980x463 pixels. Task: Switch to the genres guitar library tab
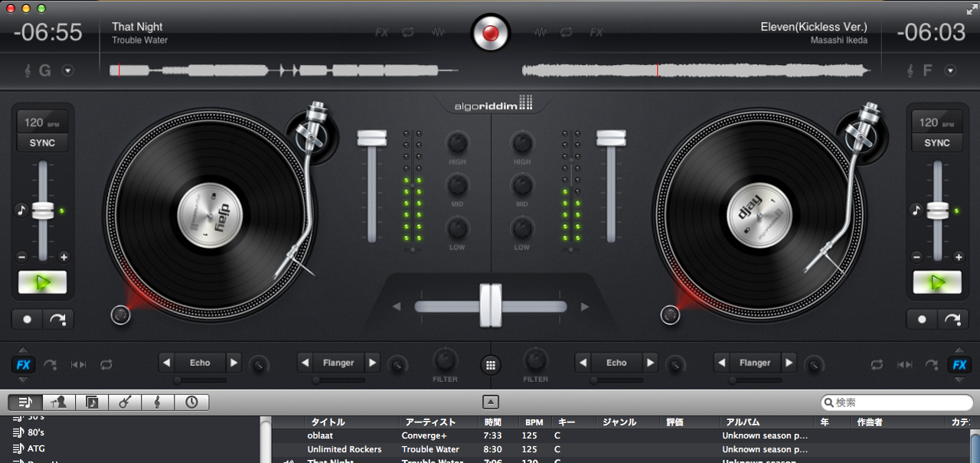tap(125, 402)
